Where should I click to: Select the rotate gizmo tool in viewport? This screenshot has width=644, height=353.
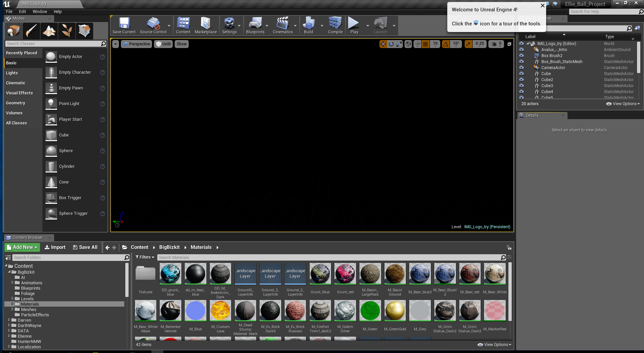[x=391, y=44]
